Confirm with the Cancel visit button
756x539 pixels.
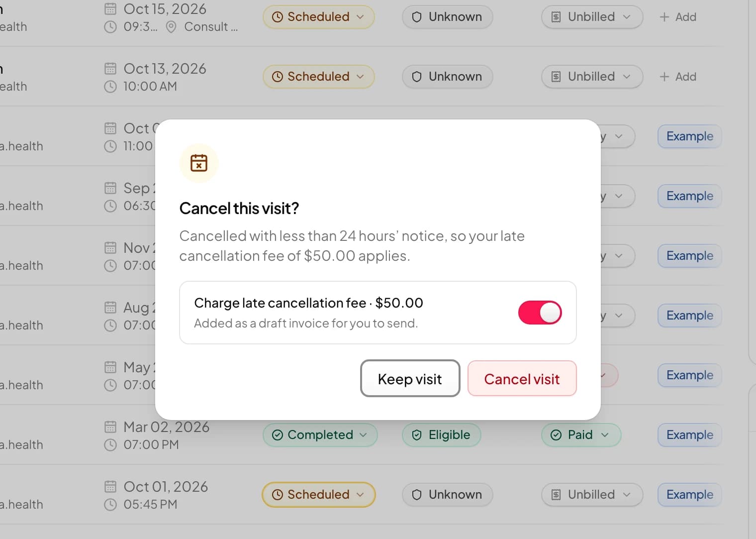(522, 379)
